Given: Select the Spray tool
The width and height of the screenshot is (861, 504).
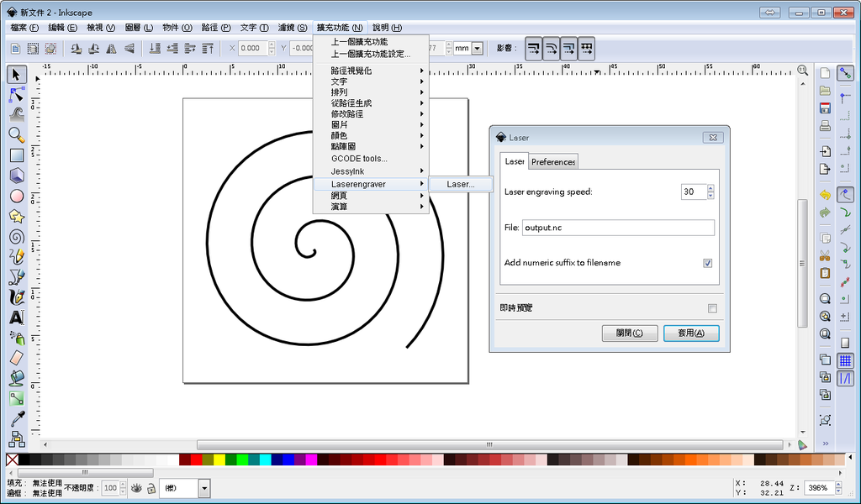Looking at the screenshot, I should click(x=17, y=338).
